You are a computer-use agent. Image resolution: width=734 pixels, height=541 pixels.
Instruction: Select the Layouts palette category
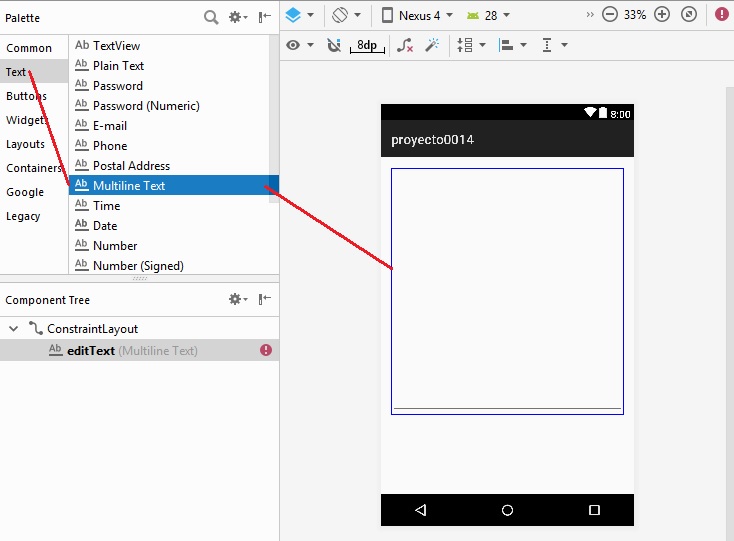point(26,144)
